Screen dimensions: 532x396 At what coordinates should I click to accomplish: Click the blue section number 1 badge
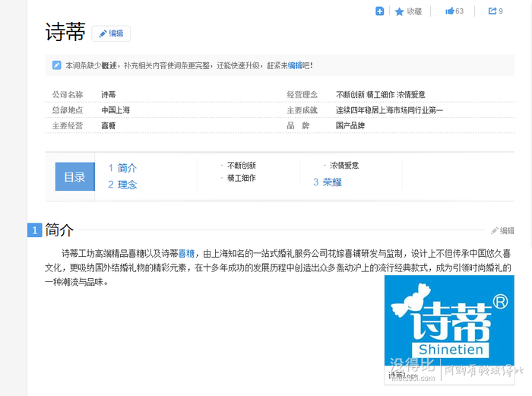coord(35,230)
